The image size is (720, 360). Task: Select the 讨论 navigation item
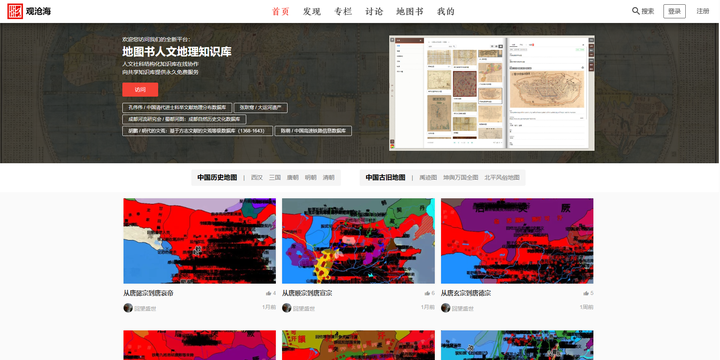[x=374, y=11]
